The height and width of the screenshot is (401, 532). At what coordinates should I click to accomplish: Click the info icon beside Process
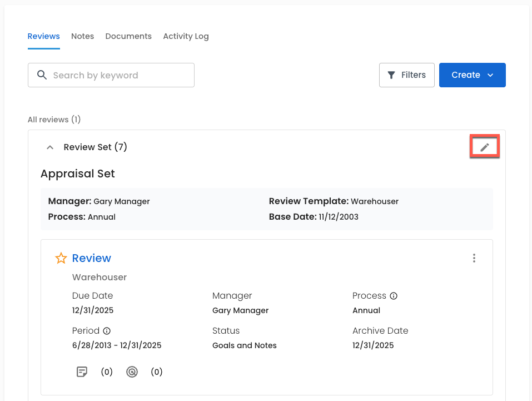[x=394, y=296]
